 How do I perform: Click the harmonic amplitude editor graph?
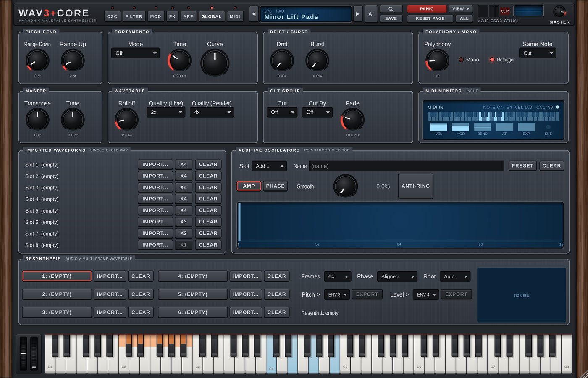400,225
